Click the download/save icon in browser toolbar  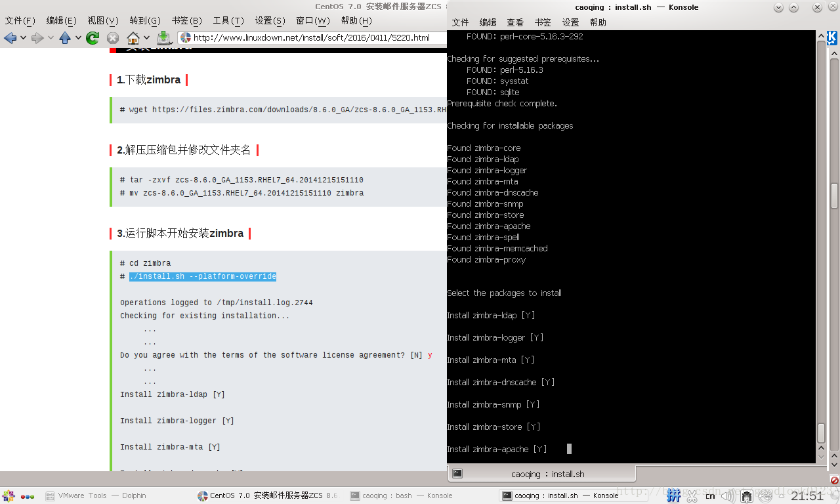pyautogui.click(x=164, y=38)
